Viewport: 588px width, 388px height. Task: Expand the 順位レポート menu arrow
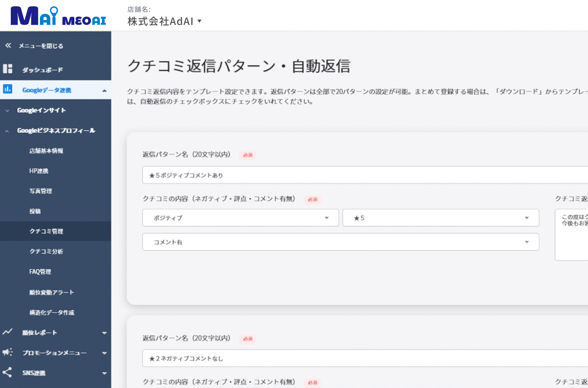(105, 333)
